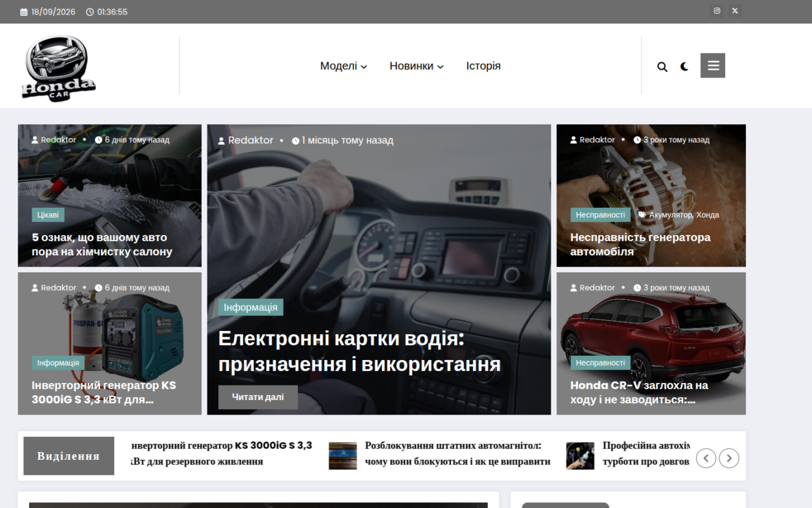Open the Історія menu item
This screenshot has width=812, height=508.
(x=483, y=66)
